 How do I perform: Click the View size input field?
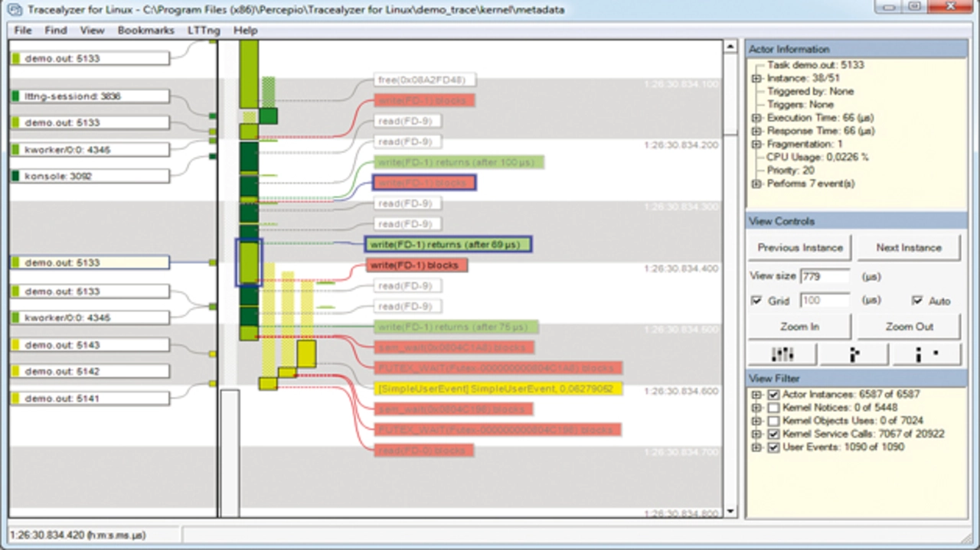825,276
